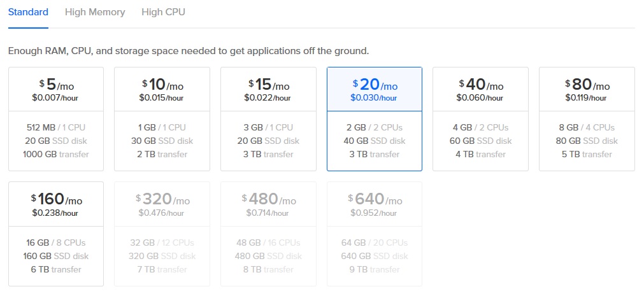Click the $160/mo price heading
Image resolution: width=644 pixels, height=296 pixels.
[56, 200]
